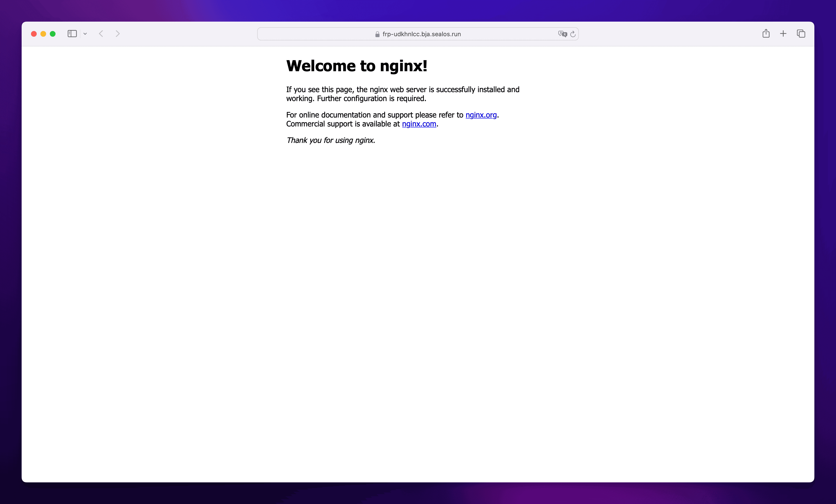This screenshot has height=504, width=836.
Task: Open the Share menu
Action: [x=766, y=34]
